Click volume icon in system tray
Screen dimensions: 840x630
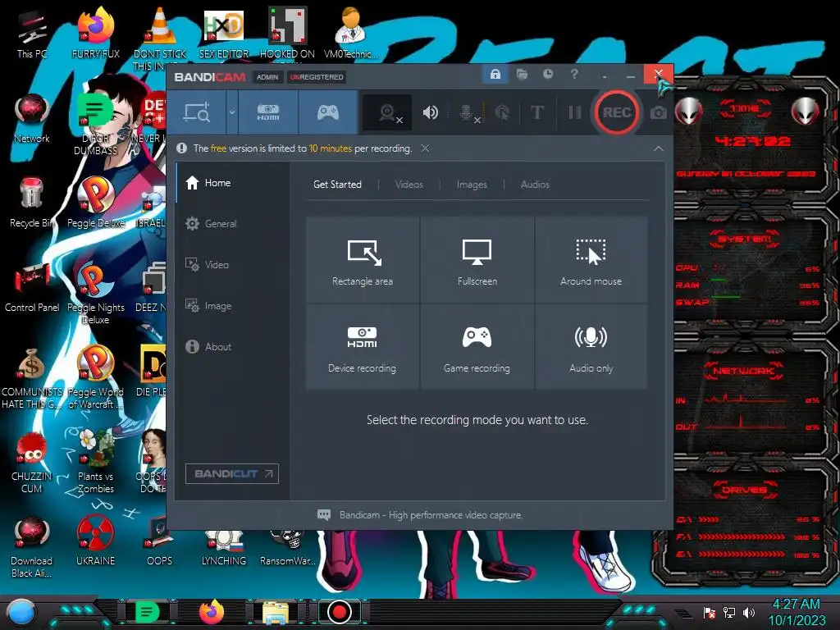(x=749, y=612)
